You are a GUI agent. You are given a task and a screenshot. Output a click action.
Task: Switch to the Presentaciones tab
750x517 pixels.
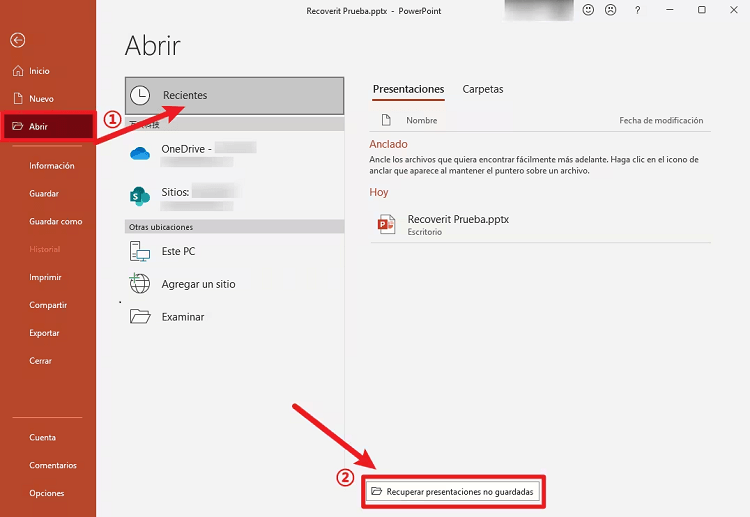pos(408,89)
